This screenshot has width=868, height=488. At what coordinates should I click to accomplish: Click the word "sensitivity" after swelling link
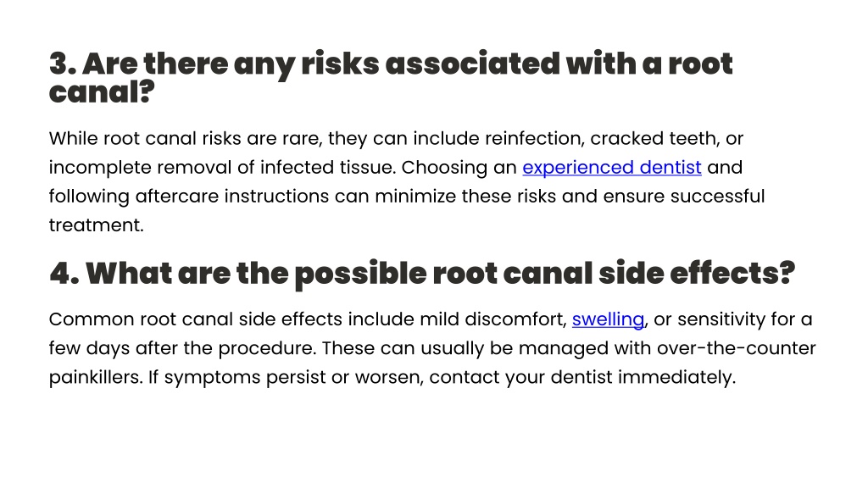718,319
